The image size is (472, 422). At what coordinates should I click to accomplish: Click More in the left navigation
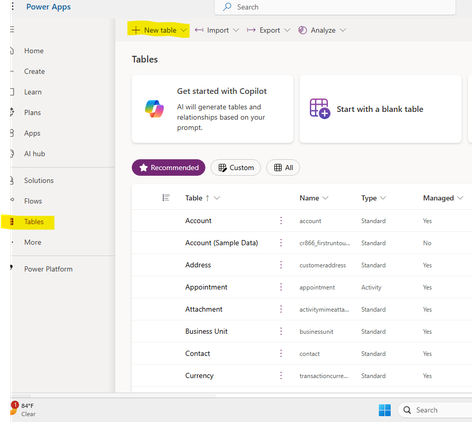(x=33, y=242)
